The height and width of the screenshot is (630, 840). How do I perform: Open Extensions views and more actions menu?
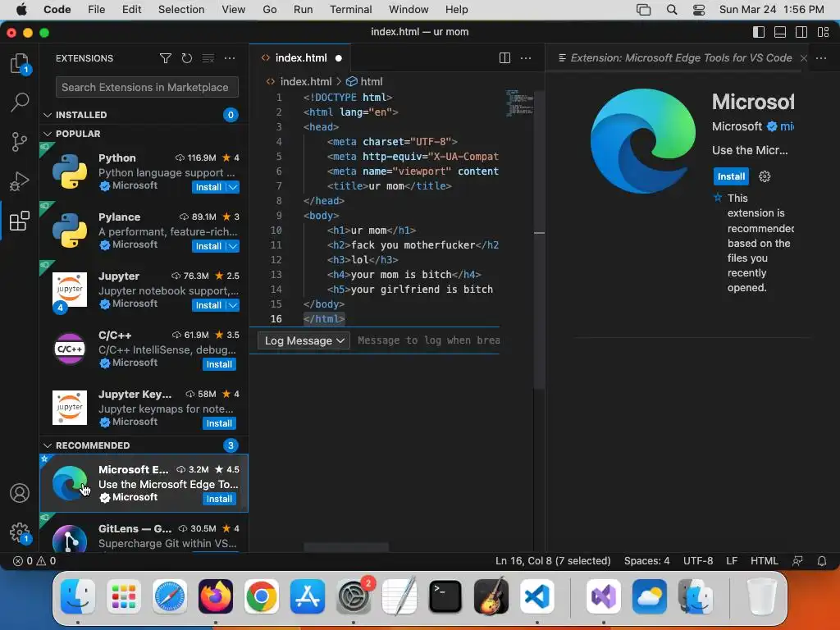point(230,58)
